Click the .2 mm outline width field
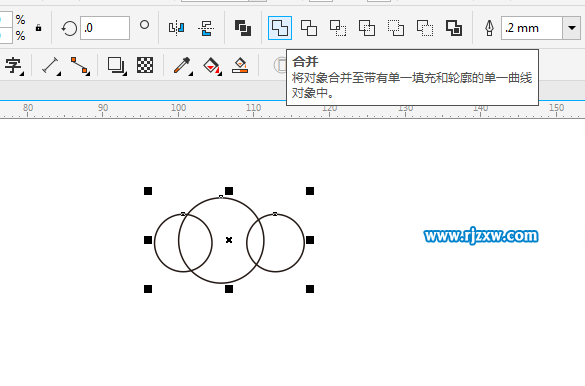The image size is (585, 386). (x=532, y=28)
